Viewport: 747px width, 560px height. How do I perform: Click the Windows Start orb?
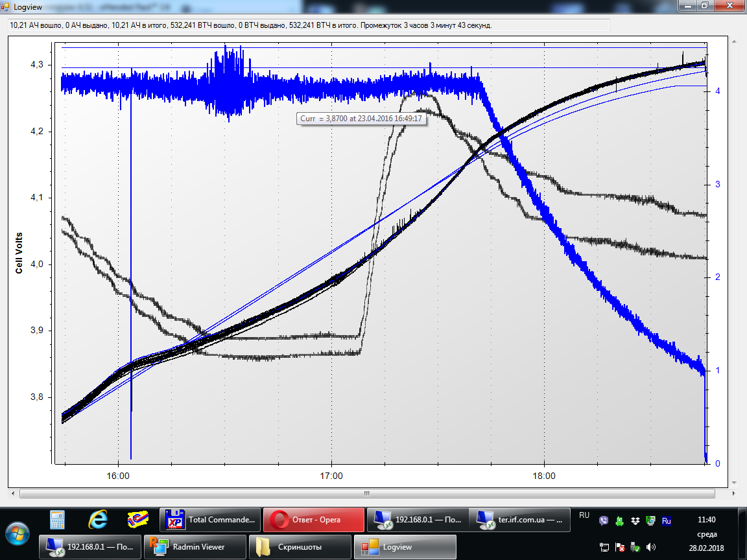tap(17, 533)
